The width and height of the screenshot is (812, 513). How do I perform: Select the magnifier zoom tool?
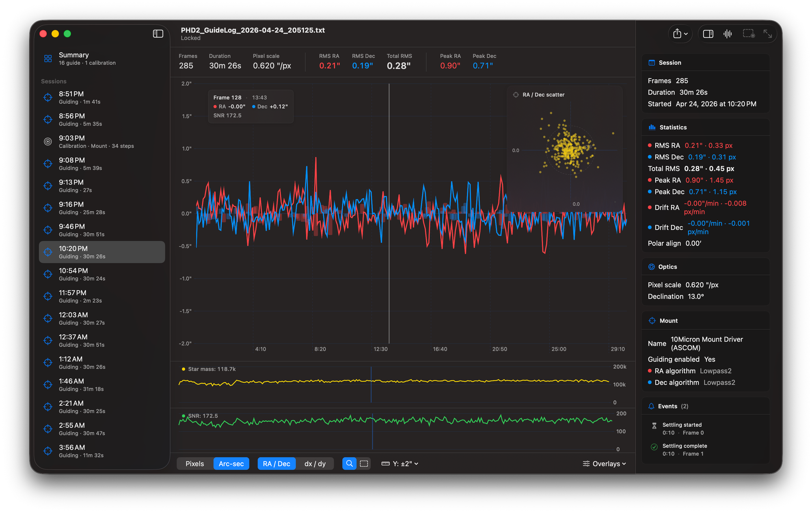pyautogui.click(x=349, y=463)
